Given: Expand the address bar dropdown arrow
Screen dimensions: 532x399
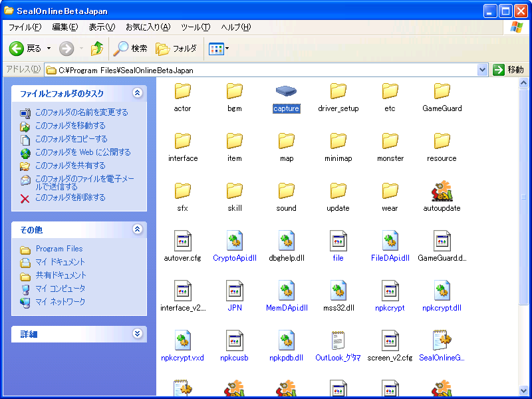Looking at the screenshot, I should click(x=483, y=70).
